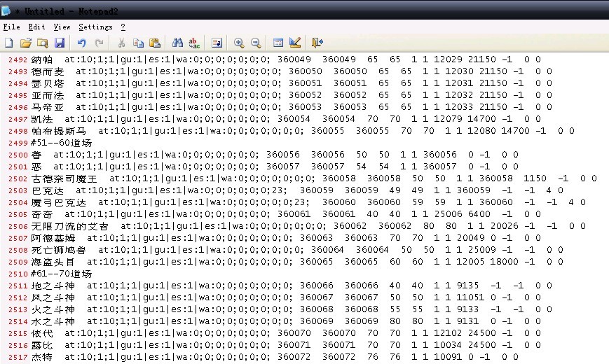This screenshot has height=364, width=609.
Task: Click the Browse files icon with magnifier
Action: tap(43, 43)
